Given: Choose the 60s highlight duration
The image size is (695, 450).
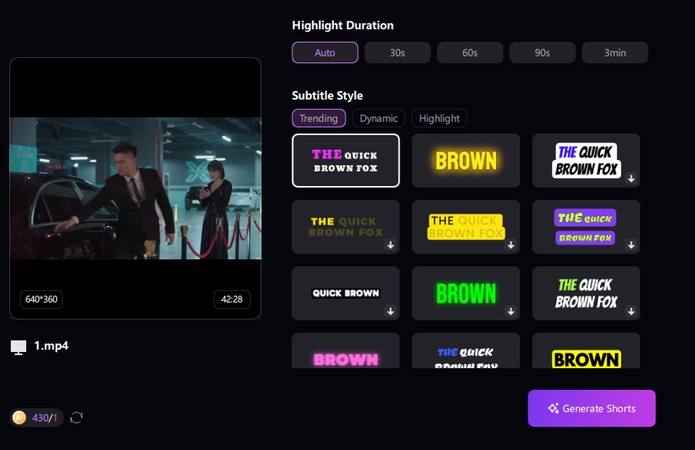Looking at the screenshot, I should 470,53.
